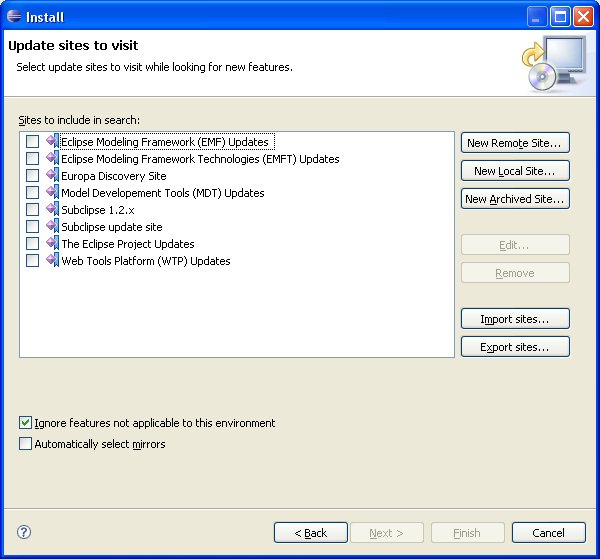Click the install wizard banner image
The image size is (600, 559).
(552, 62)
